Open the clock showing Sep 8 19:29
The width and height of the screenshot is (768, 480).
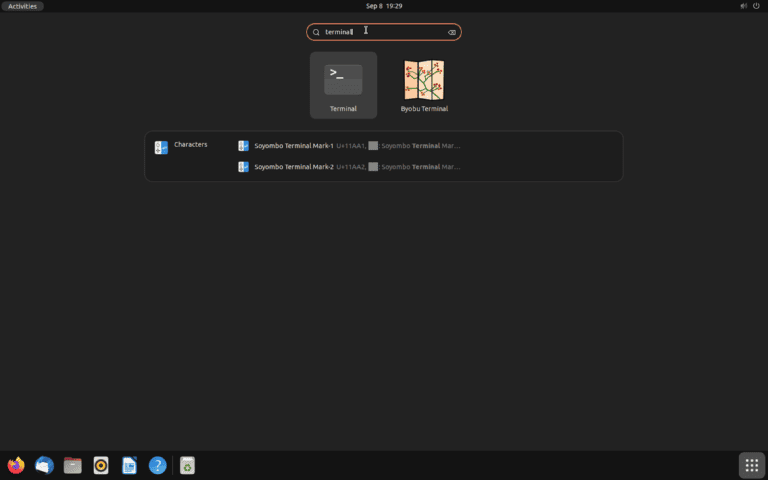(383, 6)
